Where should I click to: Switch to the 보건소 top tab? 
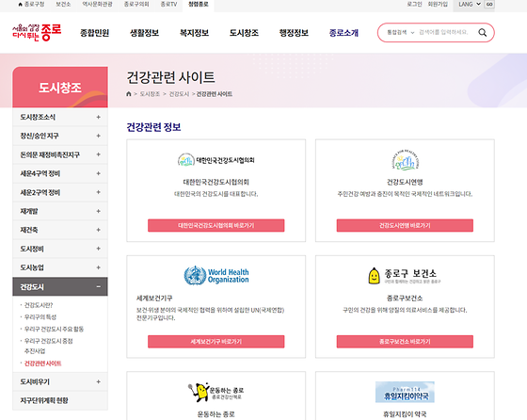click(63, 5)
